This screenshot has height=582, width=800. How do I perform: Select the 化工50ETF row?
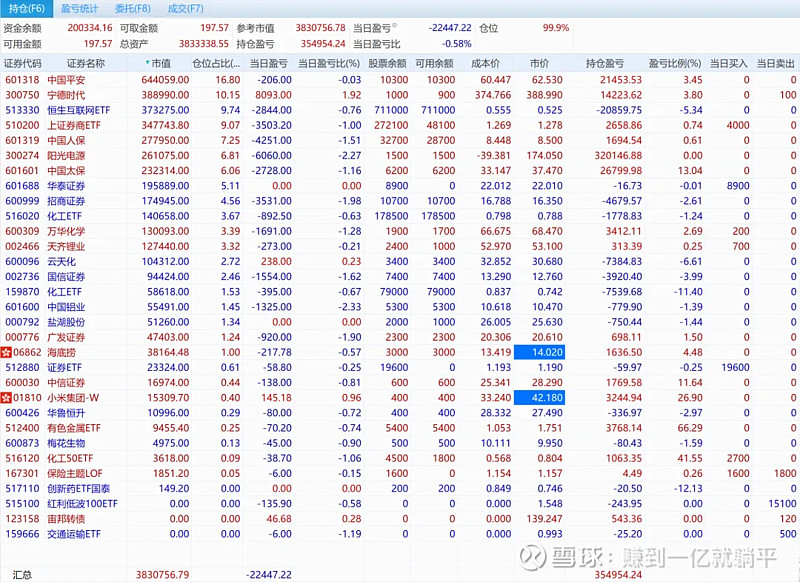400,459
